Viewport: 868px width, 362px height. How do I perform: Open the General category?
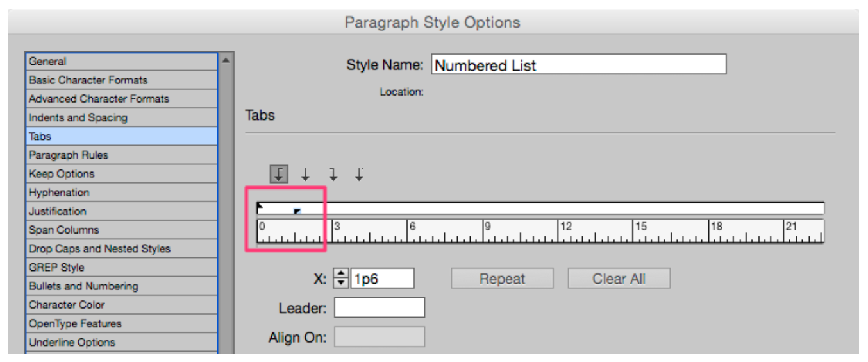coord(122,62)
